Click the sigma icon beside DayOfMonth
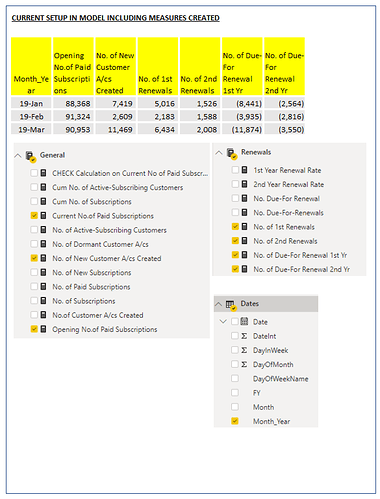Screen dimensions: 380x499 [244, 364]
